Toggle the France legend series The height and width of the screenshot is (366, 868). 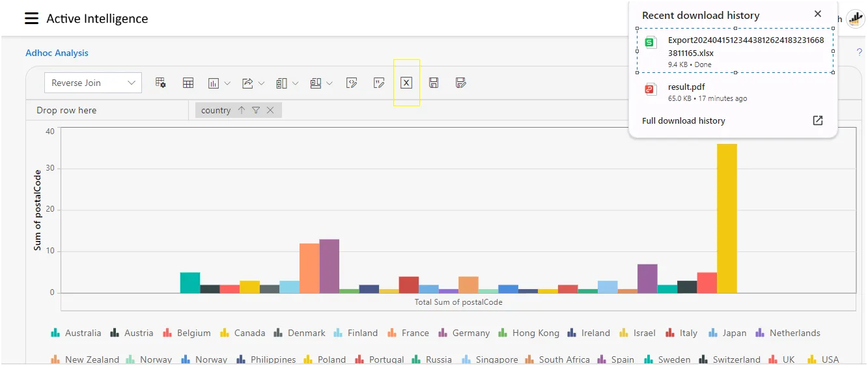408,333
